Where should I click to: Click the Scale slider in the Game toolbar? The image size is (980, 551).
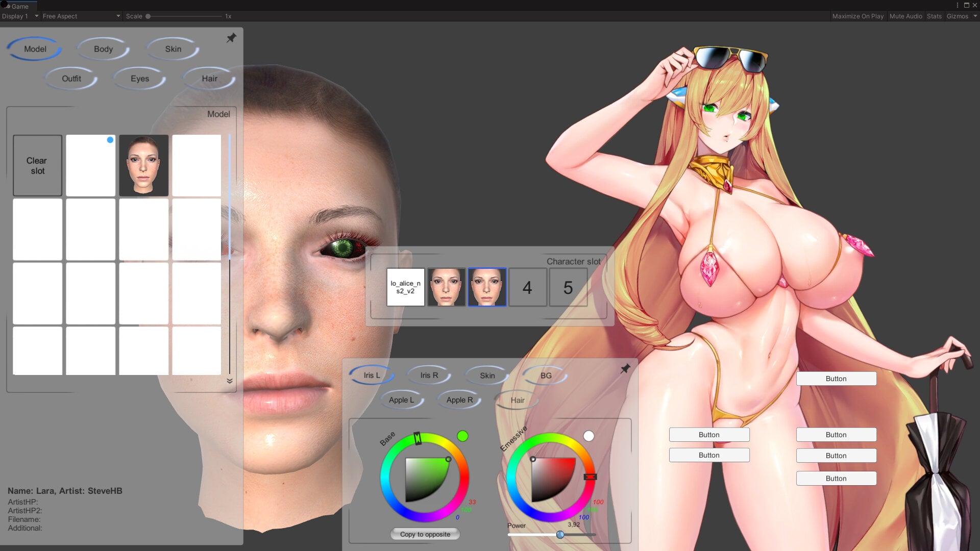point(185,16)
